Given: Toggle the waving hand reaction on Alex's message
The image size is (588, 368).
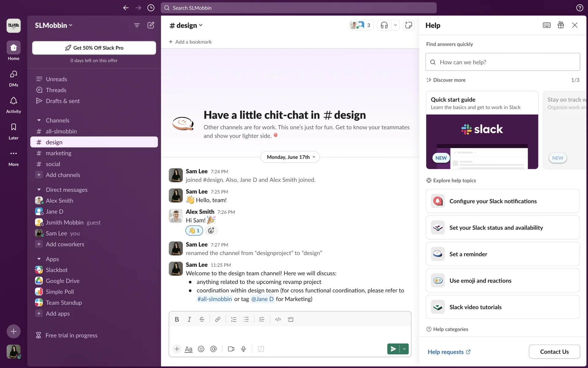Looking at the screenshot, I should point(194,231).
